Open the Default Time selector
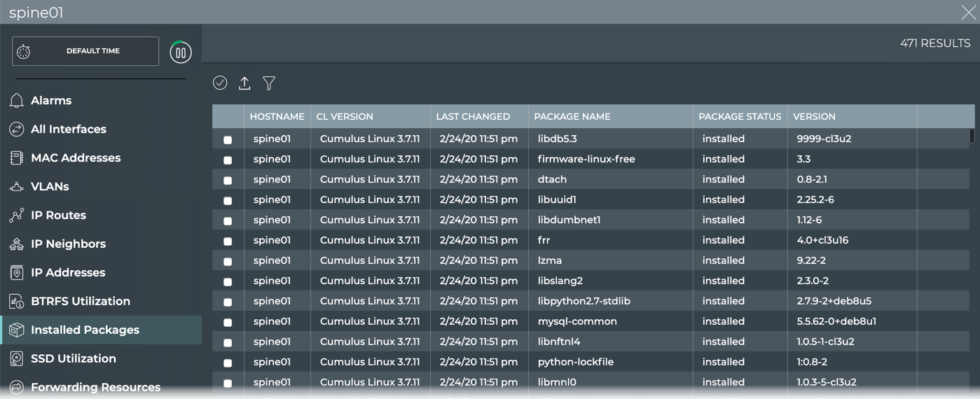Screen dimensions: 980x399 (85, 51)
